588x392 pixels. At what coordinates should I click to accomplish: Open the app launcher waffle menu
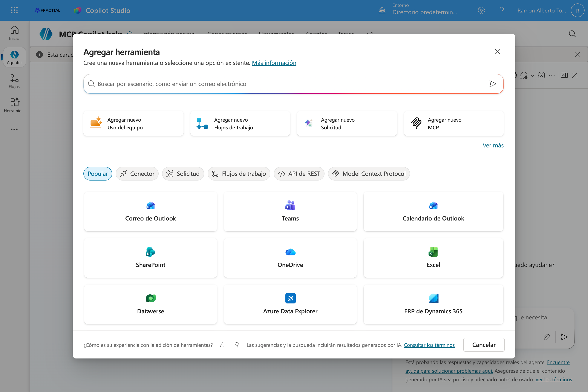pyautogui.click(x=14, y=10)
